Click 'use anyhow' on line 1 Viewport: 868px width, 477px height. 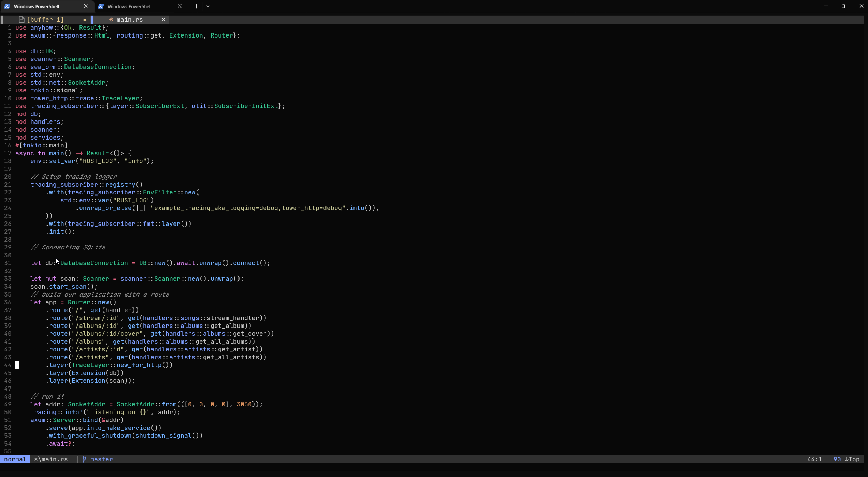pyautogui.click(x=34, y=28)
